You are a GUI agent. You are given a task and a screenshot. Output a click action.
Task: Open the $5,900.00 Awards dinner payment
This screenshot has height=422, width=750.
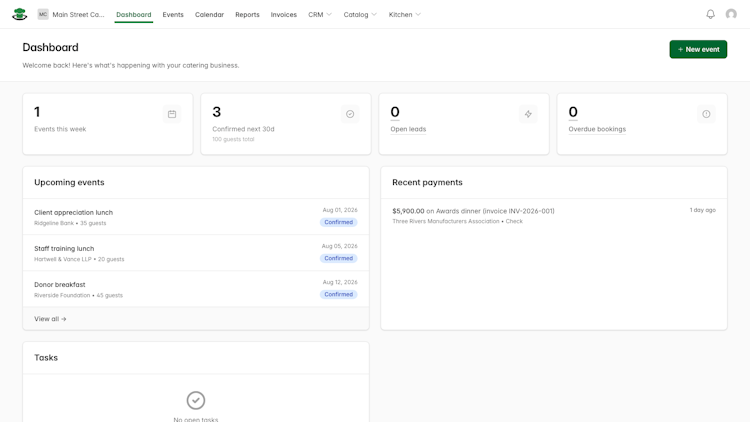[x=554, y=215]
